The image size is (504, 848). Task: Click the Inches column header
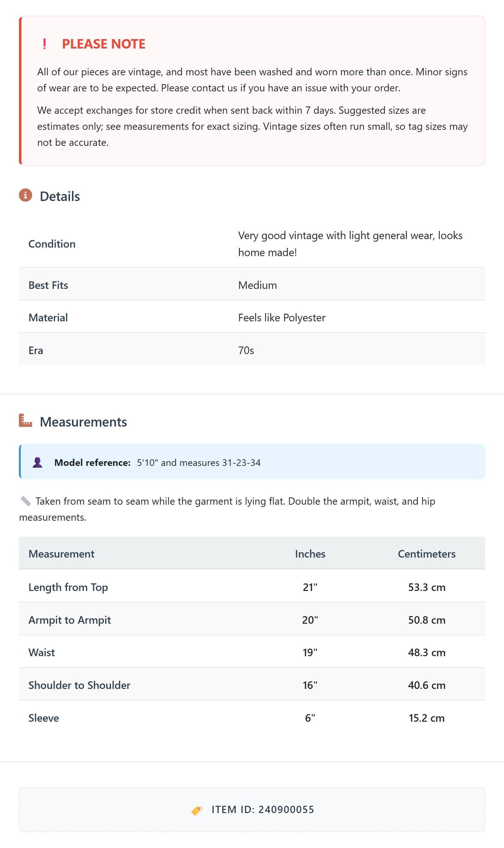pos(310,554)
